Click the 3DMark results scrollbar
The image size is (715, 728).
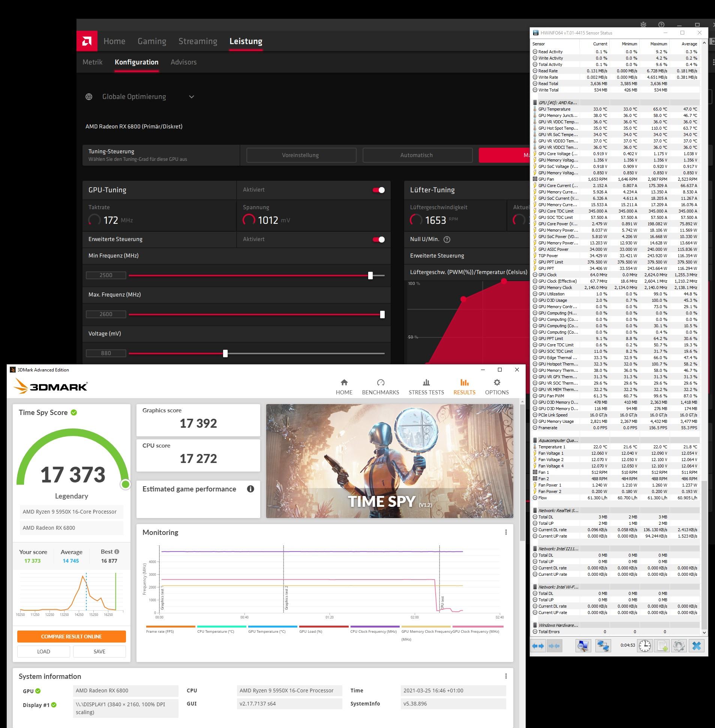click(x=522, y=473)
